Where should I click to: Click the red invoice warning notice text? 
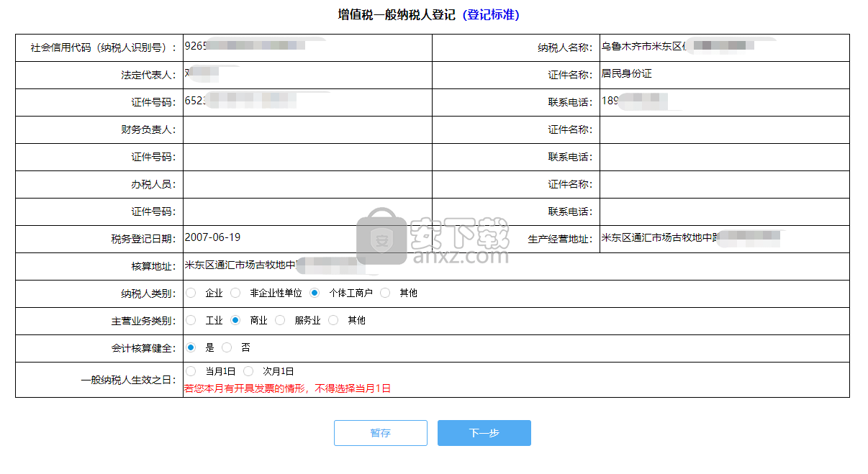(x=288, y=388)
